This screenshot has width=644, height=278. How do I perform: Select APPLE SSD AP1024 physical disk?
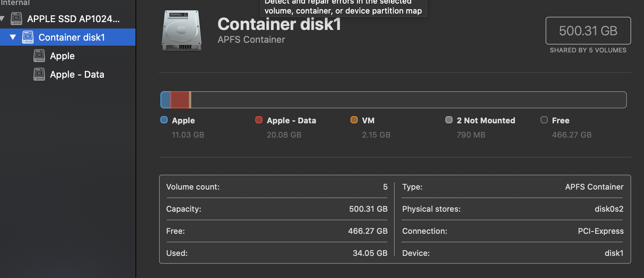point(73,19)
